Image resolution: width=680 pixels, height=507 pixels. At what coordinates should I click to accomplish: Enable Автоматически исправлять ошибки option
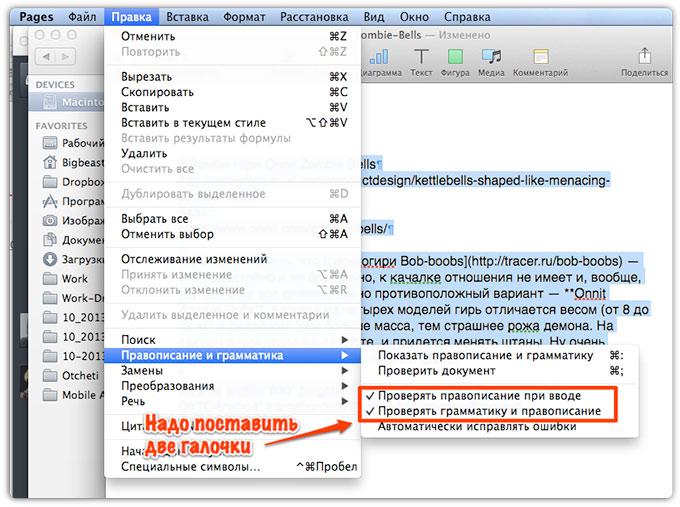pos(499,427)
